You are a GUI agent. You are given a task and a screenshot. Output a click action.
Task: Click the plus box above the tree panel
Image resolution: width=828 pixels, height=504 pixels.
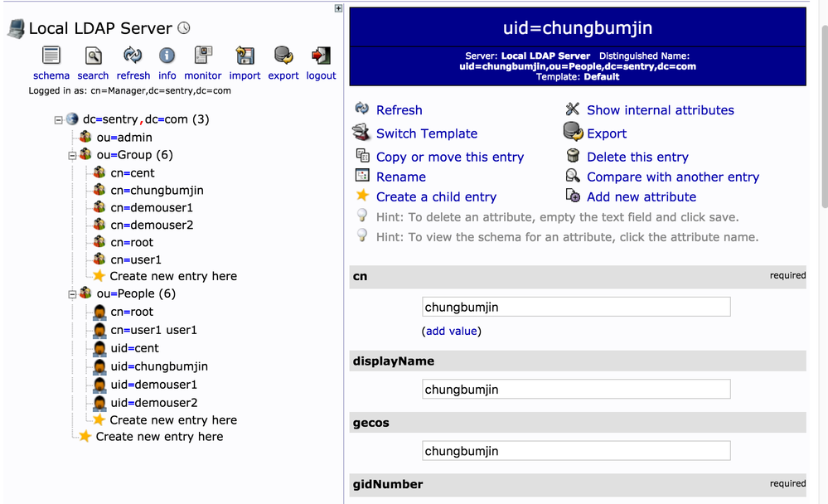pyautogui.click(x=338, y=8)
